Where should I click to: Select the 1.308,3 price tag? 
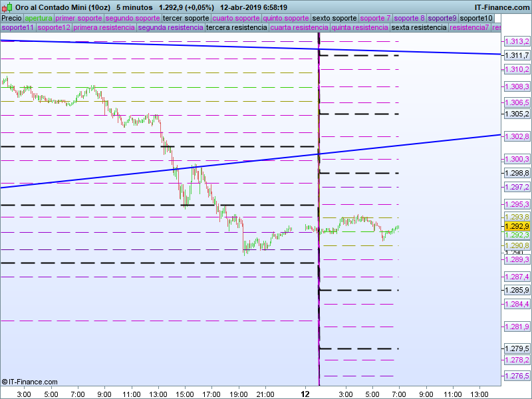(517, 86)
